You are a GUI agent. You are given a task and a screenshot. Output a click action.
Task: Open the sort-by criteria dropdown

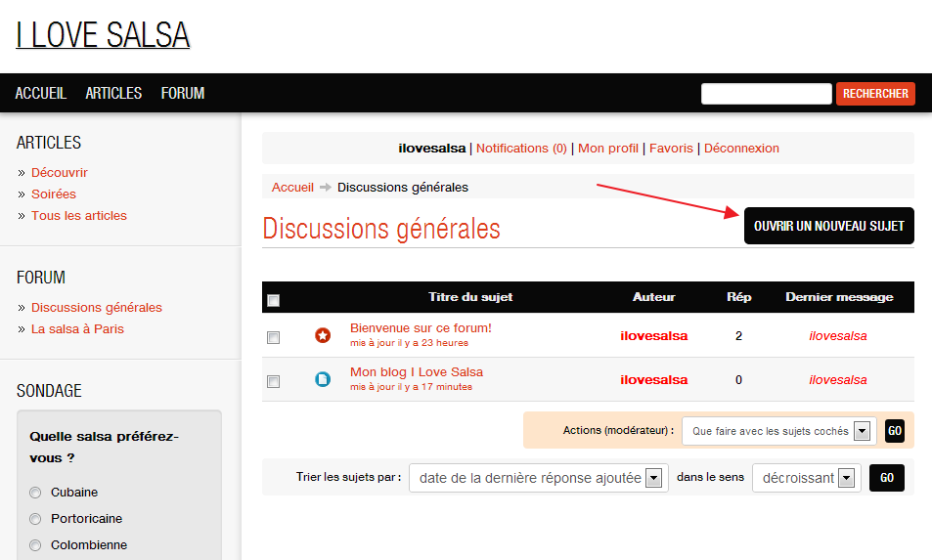point(539,478)
